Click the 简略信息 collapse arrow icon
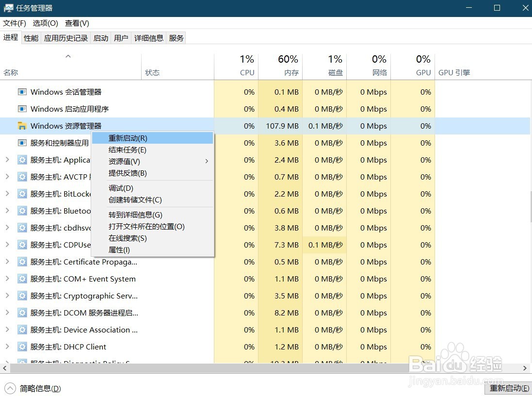 tap(10, 388)
